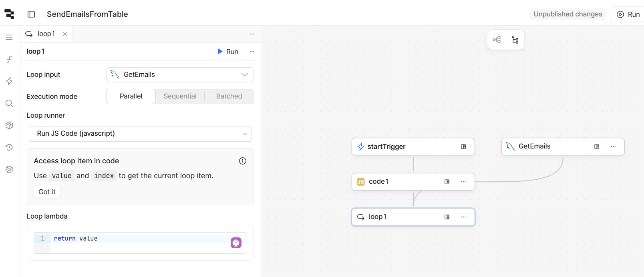Image resolution: width=644 pixels, height=277 pixels.
Task: Select Batched execution mode
Action: tap(229, 96)
